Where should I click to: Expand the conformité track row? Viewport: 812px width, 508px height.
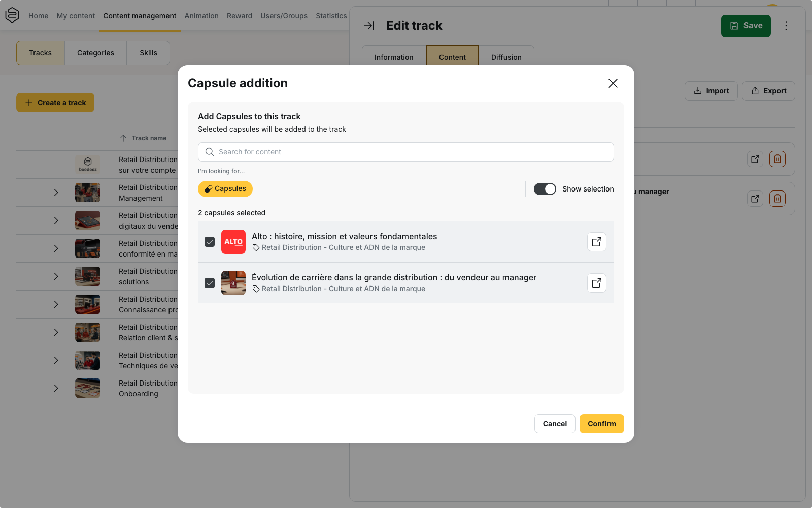point(56,248)
